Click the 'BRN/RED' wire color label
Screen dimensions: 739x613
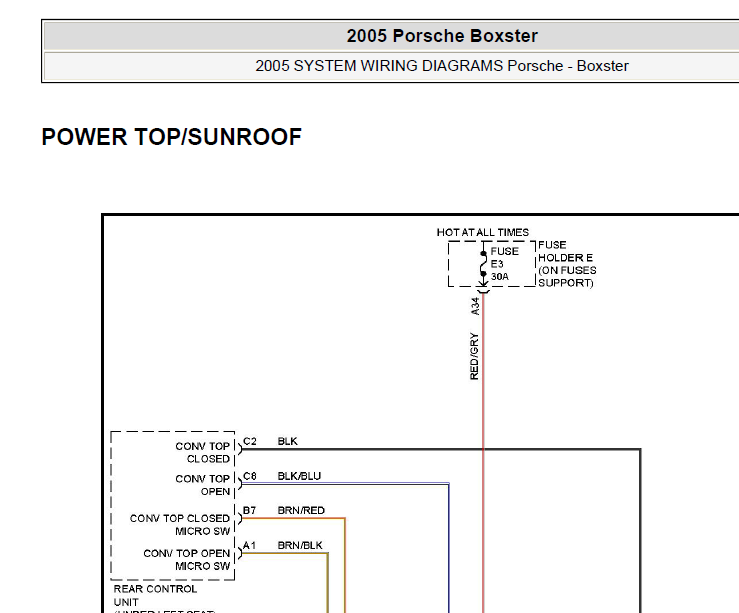click(x=301, y=511)
